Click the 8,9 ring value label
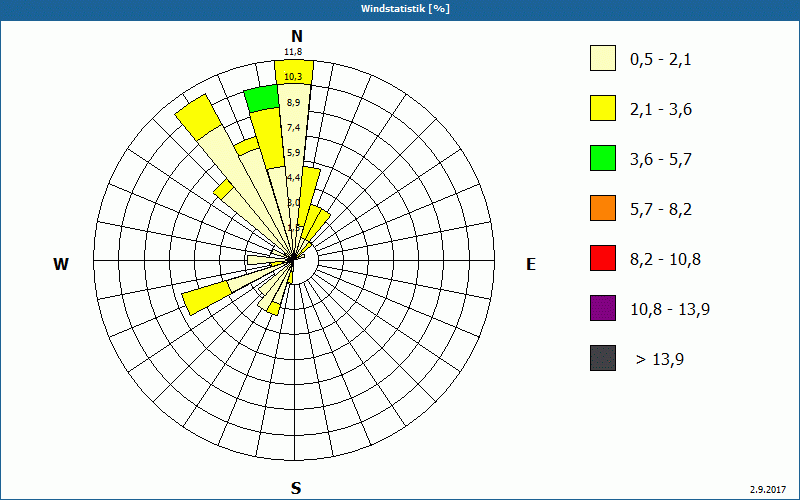Screen dimensions: 800x500 point(293,103)
